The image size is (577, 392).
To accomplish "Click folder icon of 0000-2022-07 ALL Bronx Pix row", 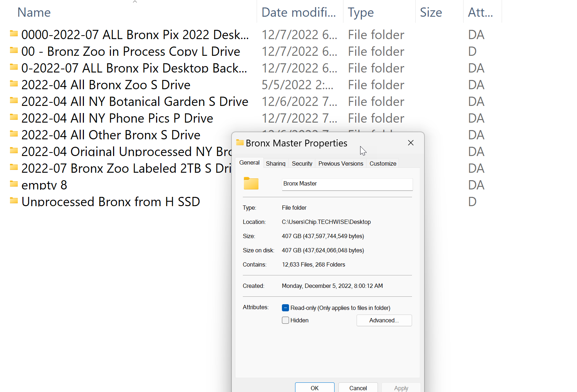I will 14,33.
